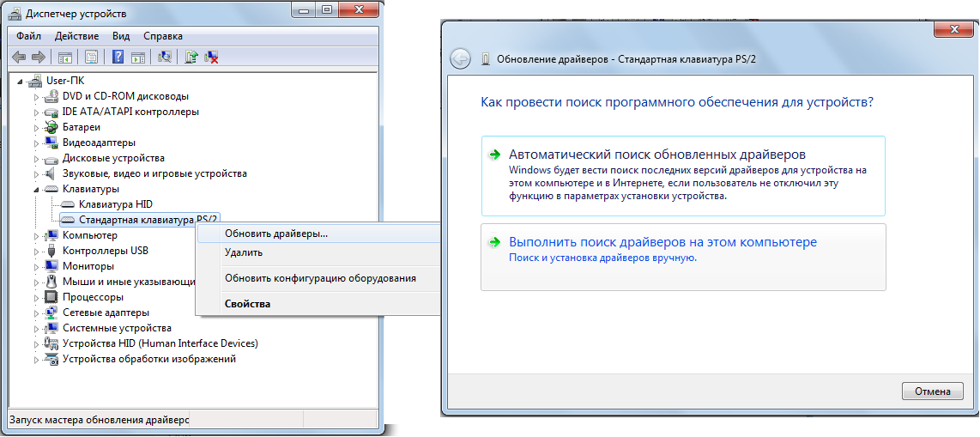Click the scan for hardware changes icon
980x437 pixels.
(x=165, y=57)
